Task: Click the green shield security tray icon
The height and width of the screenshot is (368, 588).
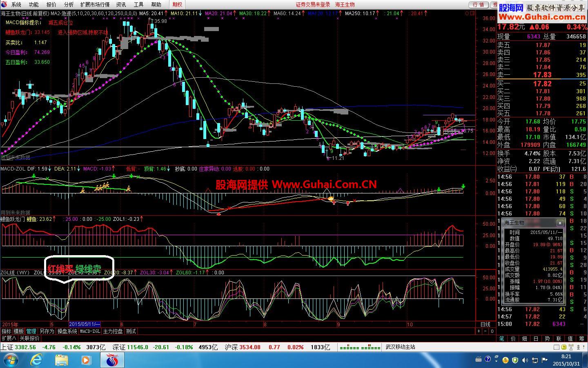Action: (x=515, y=360)
